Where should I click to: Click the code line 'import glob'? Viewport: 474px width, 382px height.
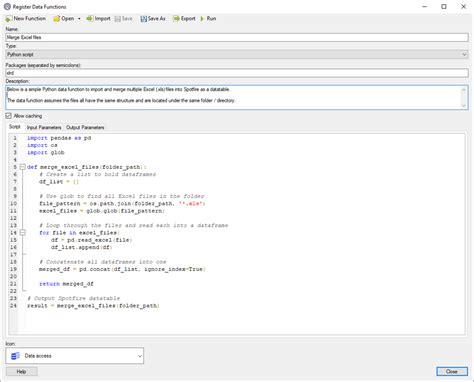point(46,153)
